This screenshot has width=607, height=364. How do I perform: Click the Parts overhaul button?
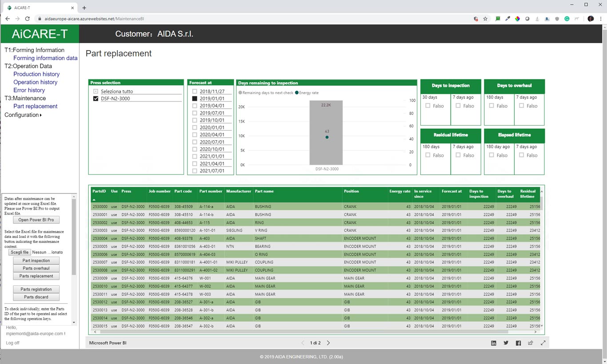(36, 268)
